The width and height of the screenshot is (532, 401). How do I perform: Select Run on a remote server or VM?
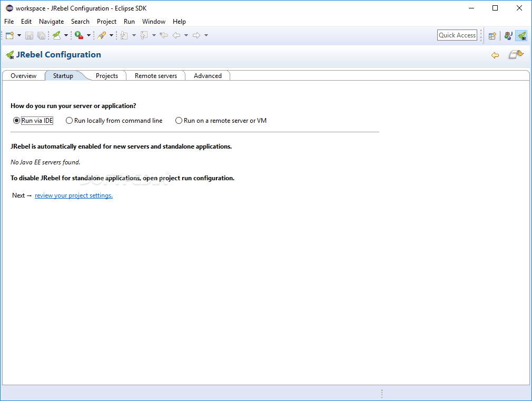pyautogui.click(x=221, y=121)
